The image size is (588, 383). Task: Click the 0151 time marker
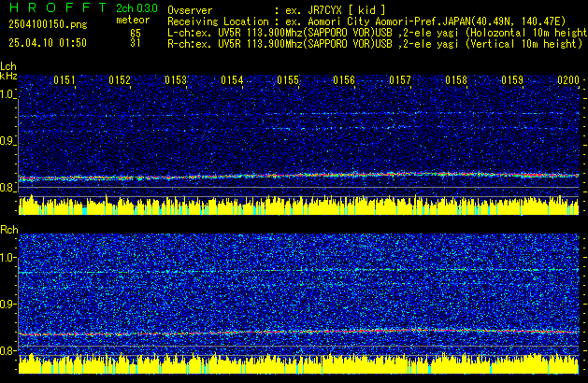(65, 80)
